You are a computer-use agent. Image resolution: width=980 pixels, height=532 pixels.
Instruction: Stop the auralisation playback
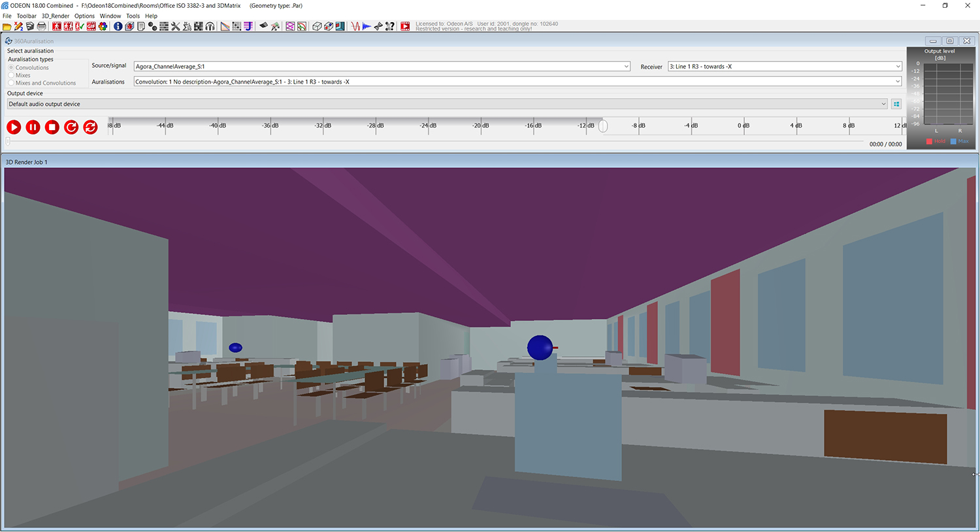pyautogui.click(x=52, y=127)
